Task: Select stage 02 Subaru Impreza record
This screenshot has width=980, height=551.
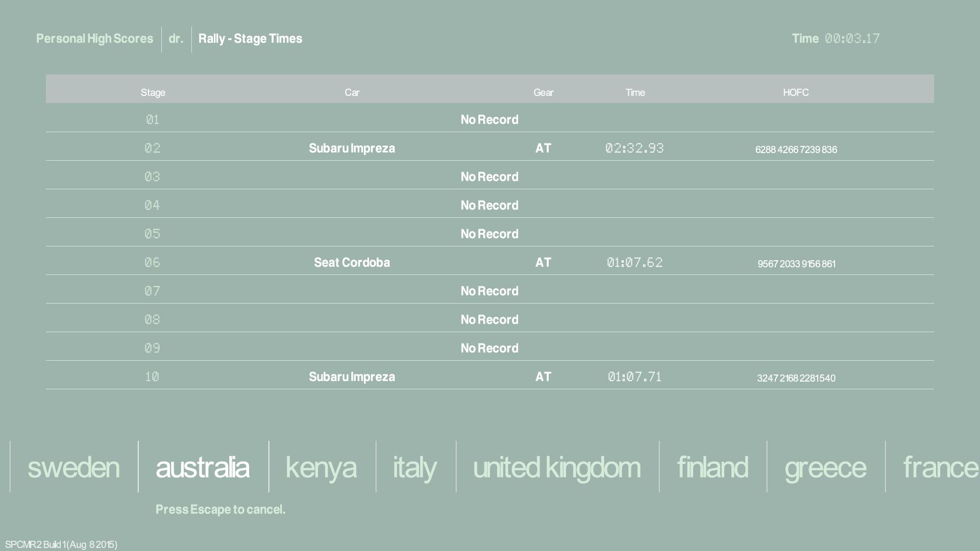Action: (x=352, y=148)
